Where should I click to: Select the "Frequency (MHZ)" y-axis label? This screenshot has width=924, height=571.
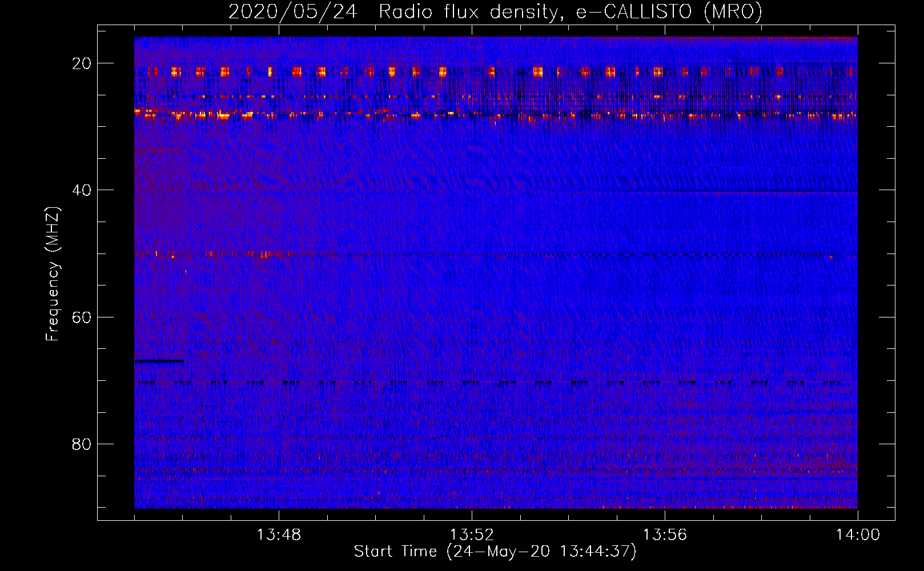(53, 274)
